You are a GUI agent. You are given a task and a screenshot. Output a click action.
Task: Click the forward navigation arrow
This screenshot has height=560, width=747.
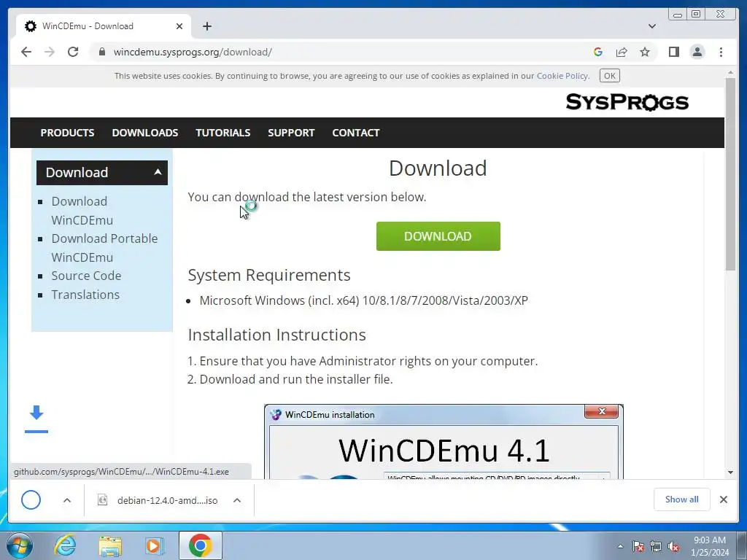click(x=50, y=52)
